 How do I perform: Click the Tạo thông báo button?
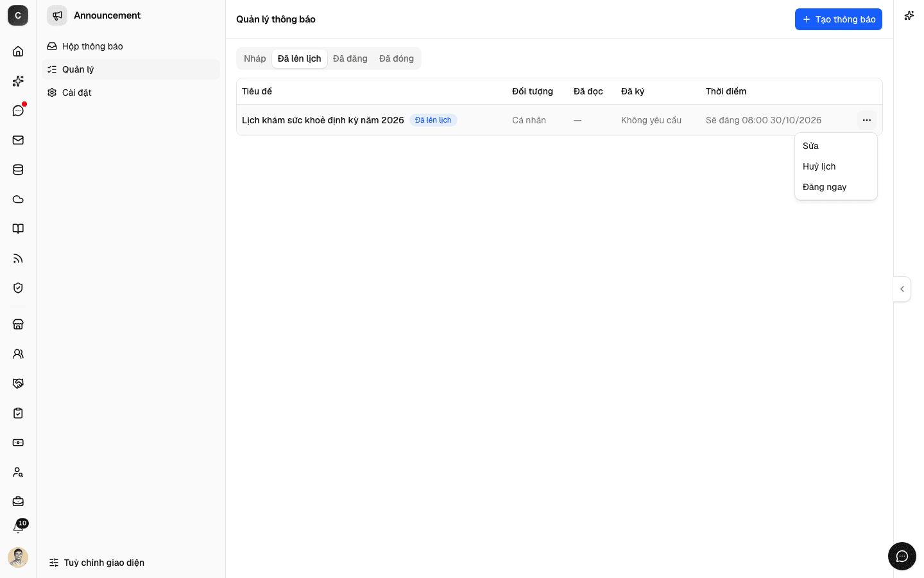(838, 19)
